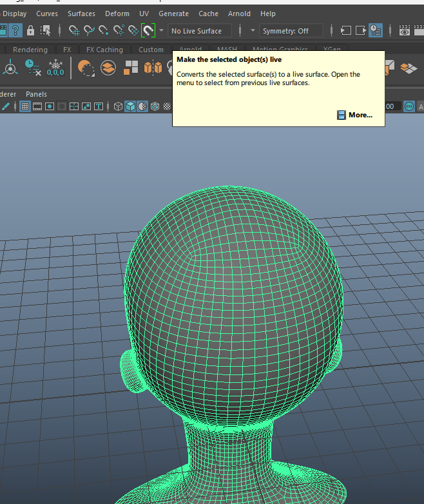Open the viewport Panels menu
Image resolution: width=424 pixels, height=504 pixels.
click(x=36, y=94)
